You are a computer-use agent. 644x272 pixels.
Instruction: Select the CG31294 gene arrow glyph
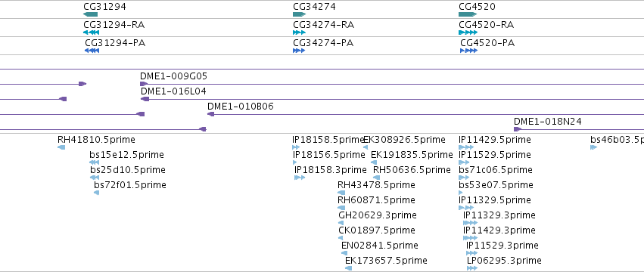coord(90,14)
